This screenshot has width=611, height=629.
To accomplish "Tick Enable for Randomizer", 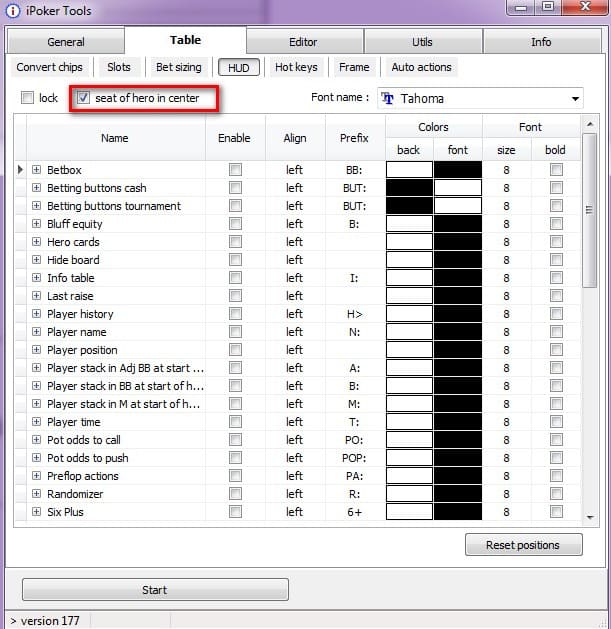I will click(x=235, y=493).
